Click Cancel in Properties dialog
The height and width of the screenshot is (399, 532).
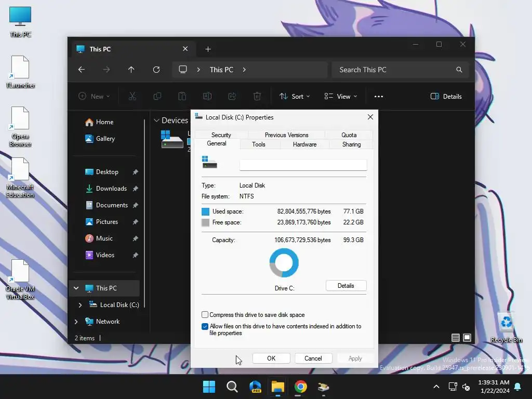[x=313, y=358]
